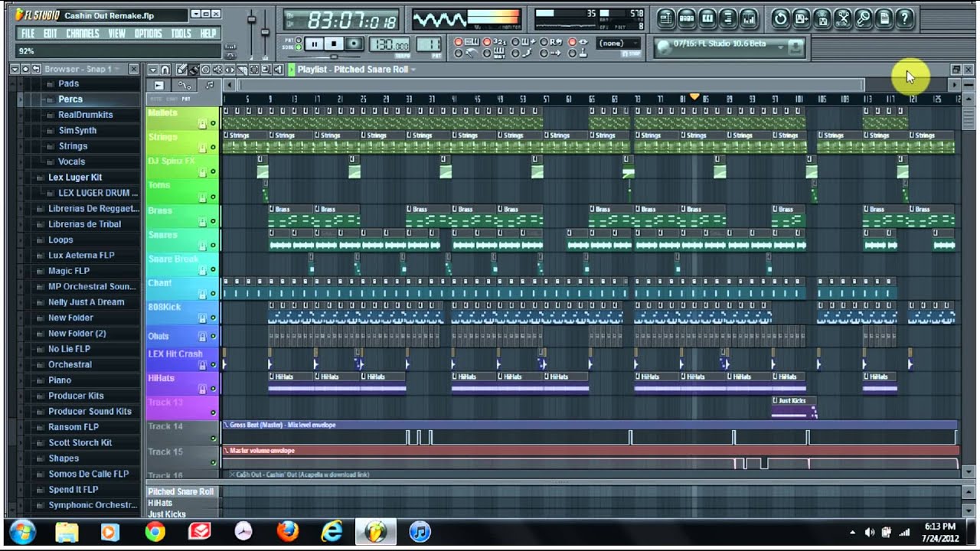Click the one-click recording microphone icon
This screenshot has height=551, width=980.
pyautogui.click(x=863, y=19)
